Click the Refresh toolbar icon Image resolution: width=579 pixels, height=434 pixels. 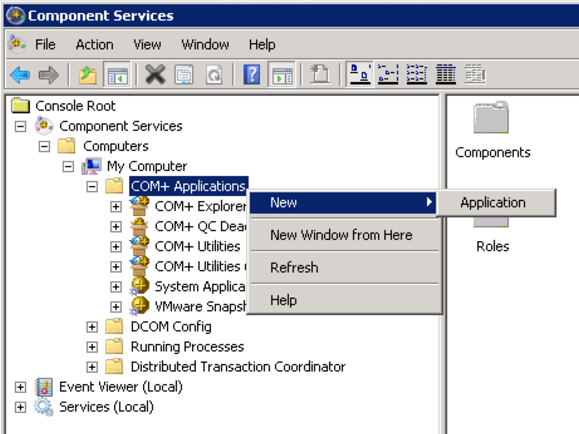tap(214, 75)
